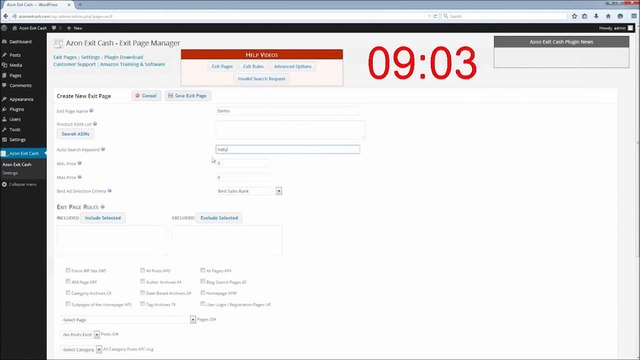The image size is (640, 360).
Task: Check the 404 Page checkbox
Action: point(68,281)
